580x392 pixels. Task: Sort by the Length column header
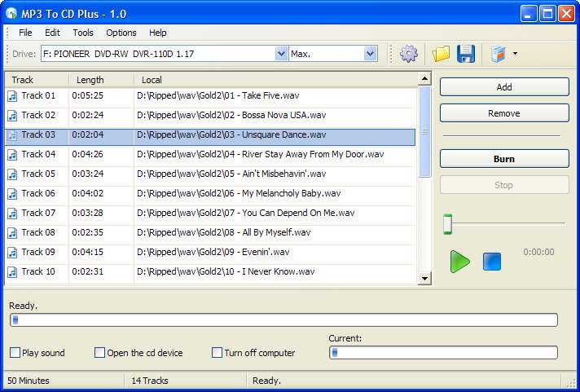pyautogui.click(x=101, y=80)
